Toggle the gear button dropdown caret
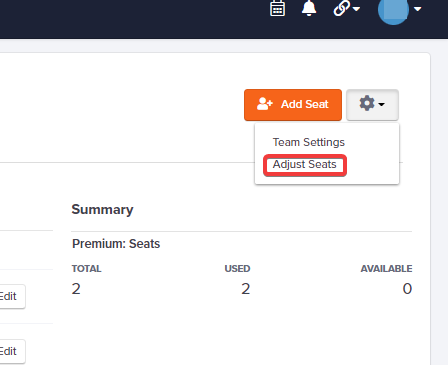The width and height of the screenshot is (448, 365). (x=382, y=105)
